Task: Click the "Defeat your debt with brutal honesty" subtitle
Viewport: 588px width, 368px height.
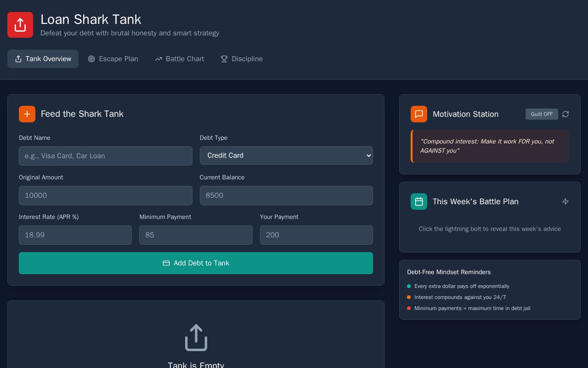Action: tap(130, 33)
